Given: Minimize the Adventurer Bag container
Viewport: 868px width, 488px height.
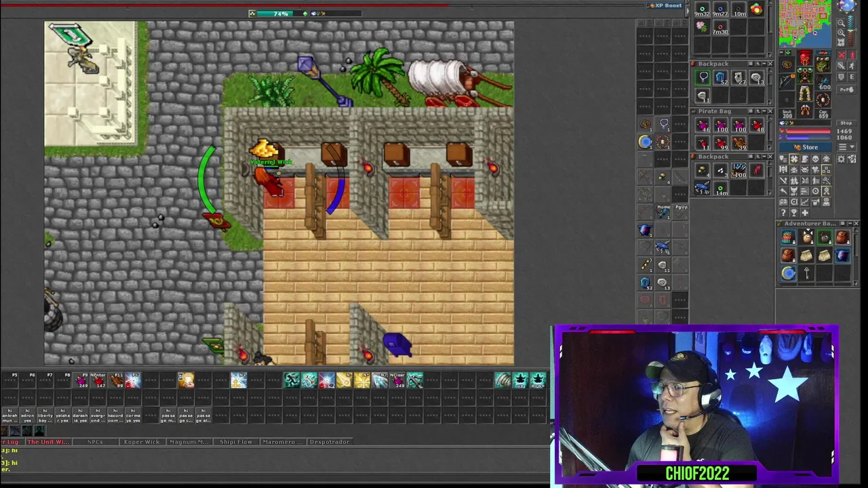Looking at the screenshot, I should click(x=850, y=223).
